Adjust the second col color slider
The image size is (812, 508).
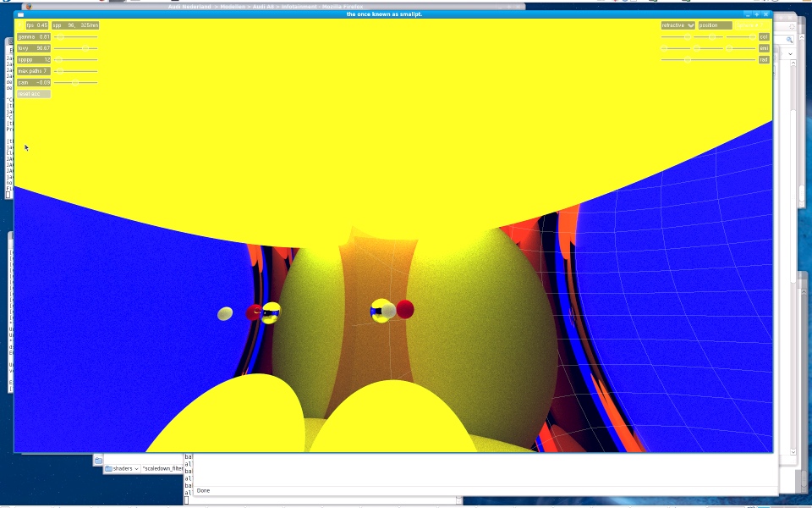(x=712, y=36)
